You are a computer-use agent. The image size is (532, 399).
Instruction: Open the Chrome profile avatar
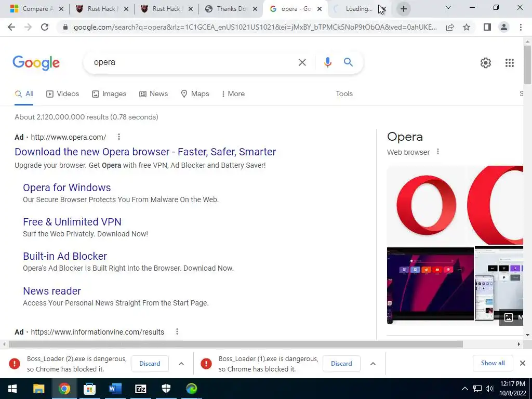click(504, 27)
